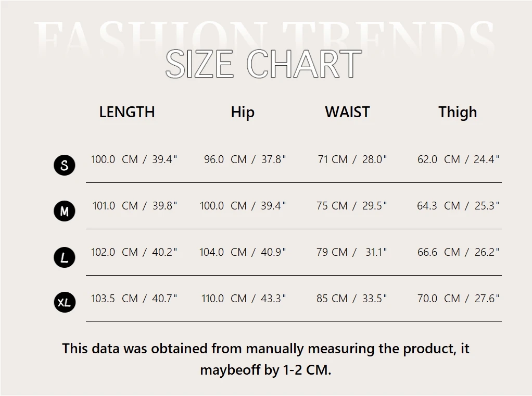Choose the L size badge
The image size is (532, 396).
[x=65, y=257]
